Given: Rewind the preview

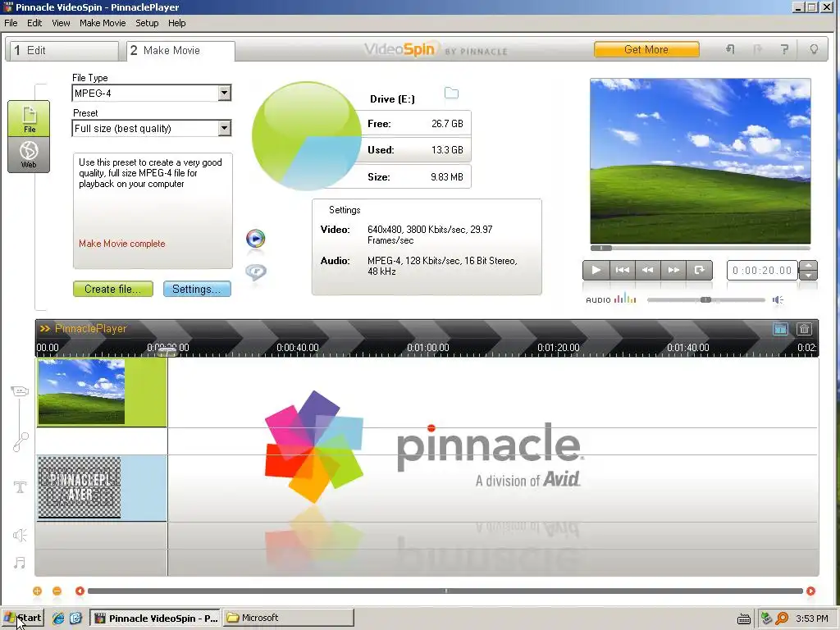Looking at the screenshot, I should click(648, 270).
